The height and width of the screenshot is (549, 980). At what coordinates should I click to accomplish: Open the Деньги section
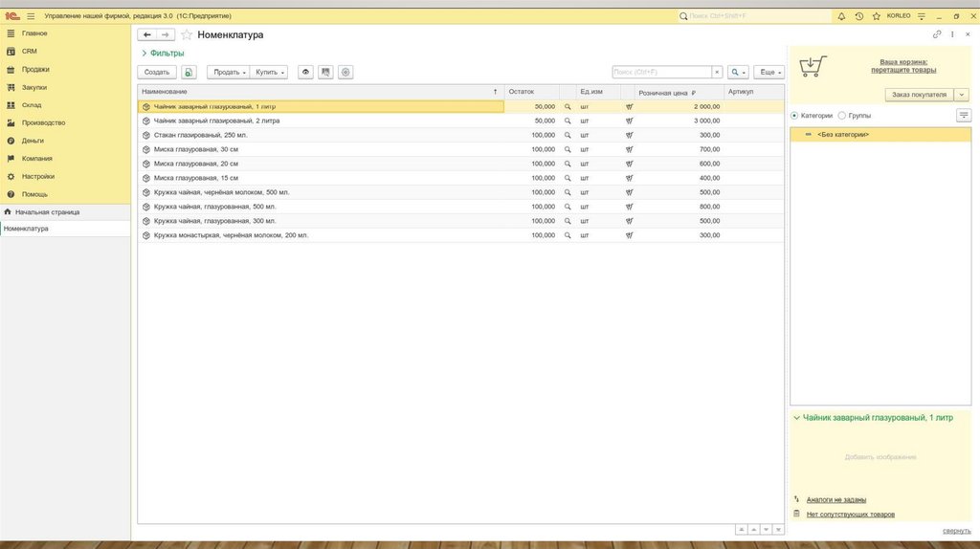(33, 142)
